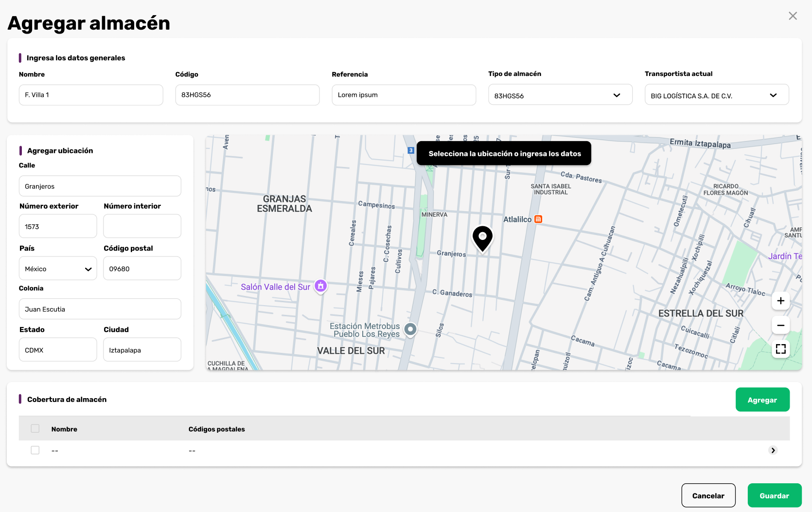
Task: Click the black location pin marker
Action: coord(483,239)
